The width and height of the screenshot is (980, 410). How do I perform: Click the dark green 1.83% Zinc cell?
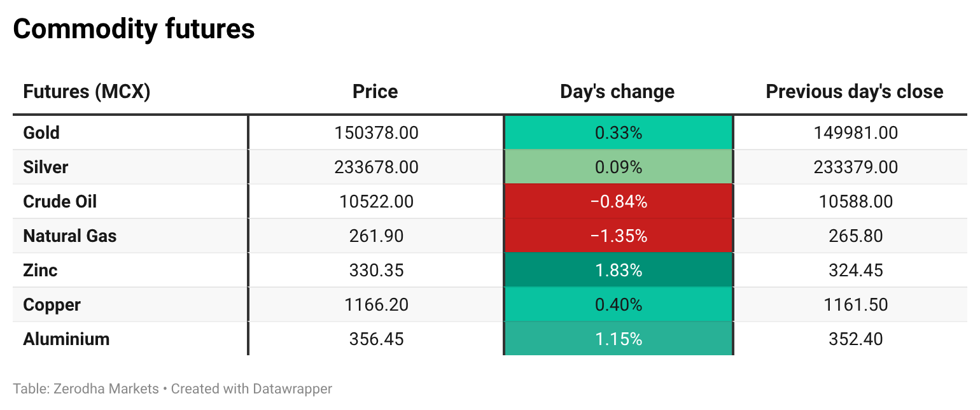pyautogui.click(x=619, y=271)
